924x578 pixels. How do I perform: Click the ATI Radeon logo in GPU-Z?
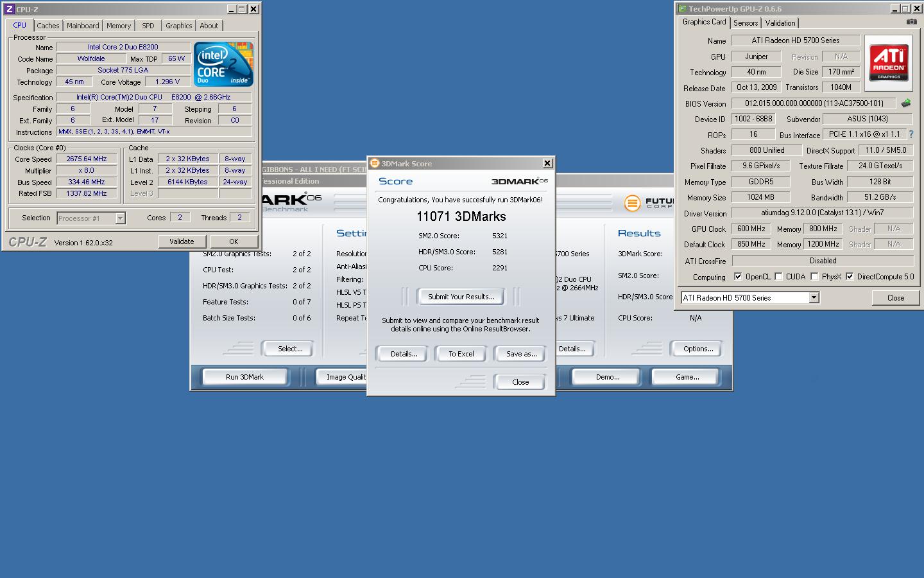pyautogui.click(x=889, y=62)
